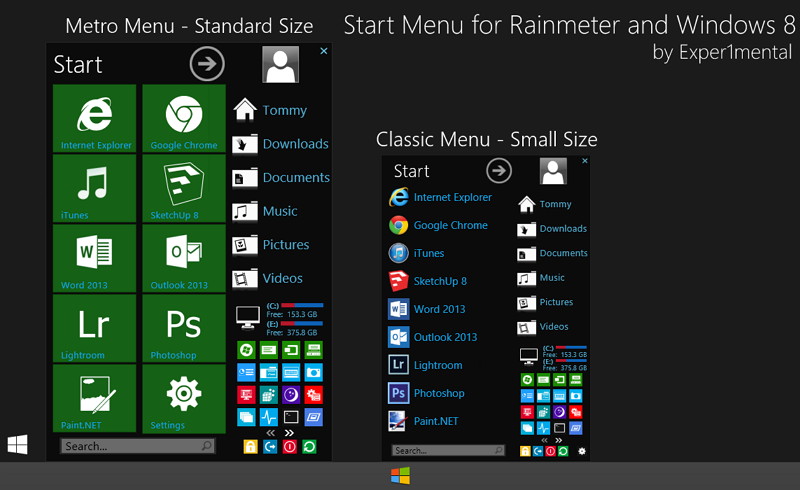Screen dimensions: 800x490
Task: Launch Photoshop tile in Metro Menu
Action: point(184,328)
